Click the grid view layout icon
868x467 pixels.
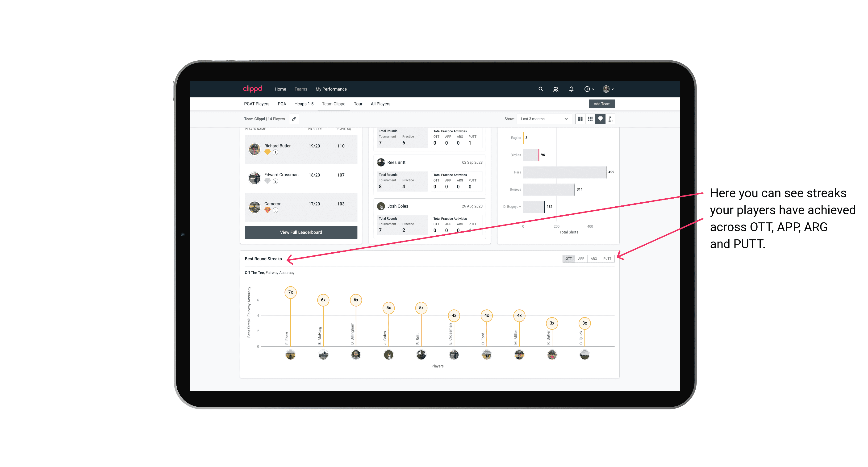[x=580, y=119]
